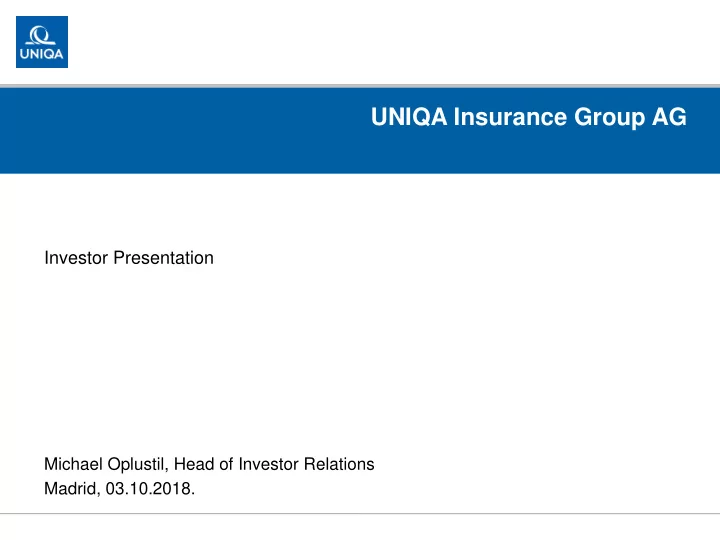Image resolution: width=720 pixels, height=540 pixels.
Task: Click the AG text at the title's end
Action: [x=669, y=117]
